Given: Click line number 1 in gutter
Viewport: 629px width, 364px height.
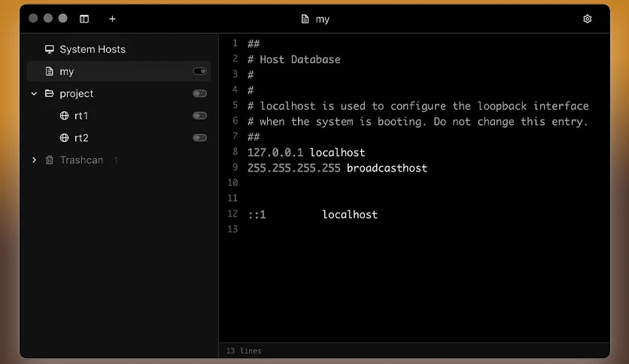Looking at the screenshot, I should click(x=235, y=43).
